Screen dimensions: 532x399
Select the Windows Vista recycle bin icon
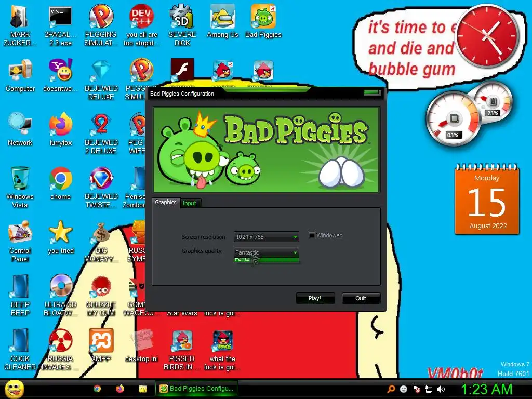[x=20, y=187]
